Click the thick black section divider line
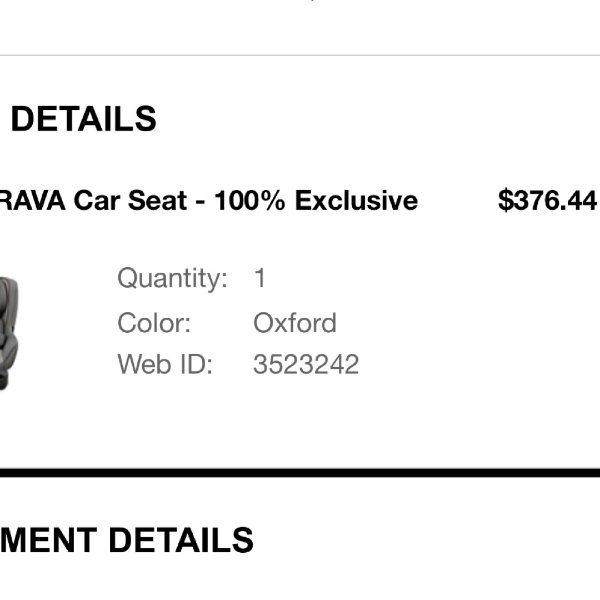Screen dimensions: 600x600 tap(300, 473)
